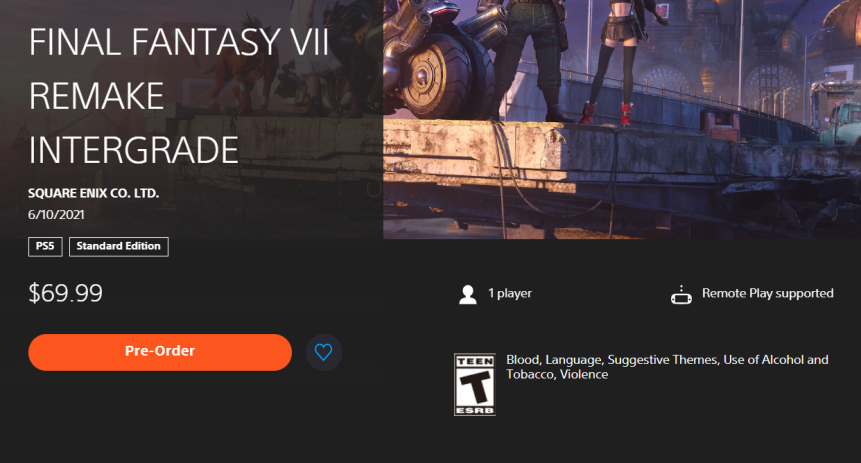Pre-Order Final Fantasy VII Remake Intergrade
Screen dimensions: 861x463
point(160,352)
